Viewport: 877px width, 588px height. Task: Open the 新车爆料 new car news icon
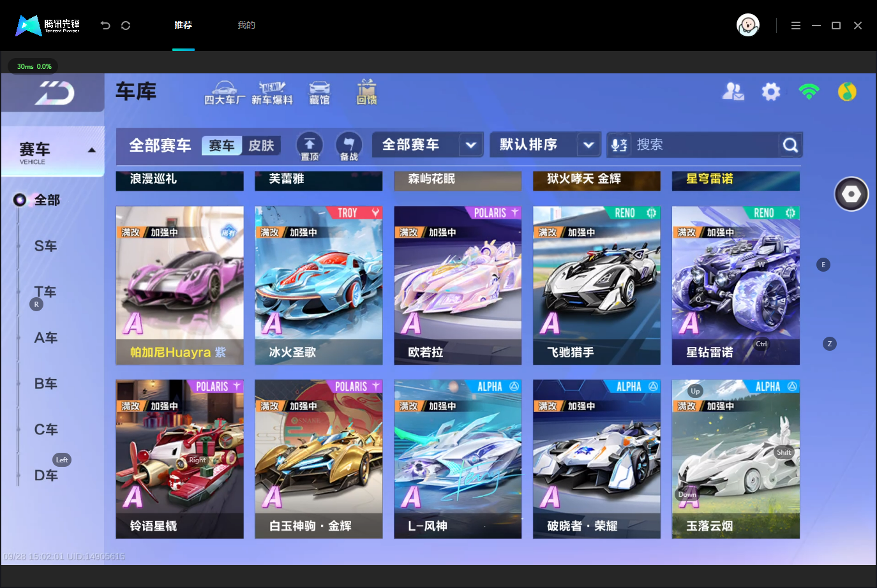pos(272,93)
